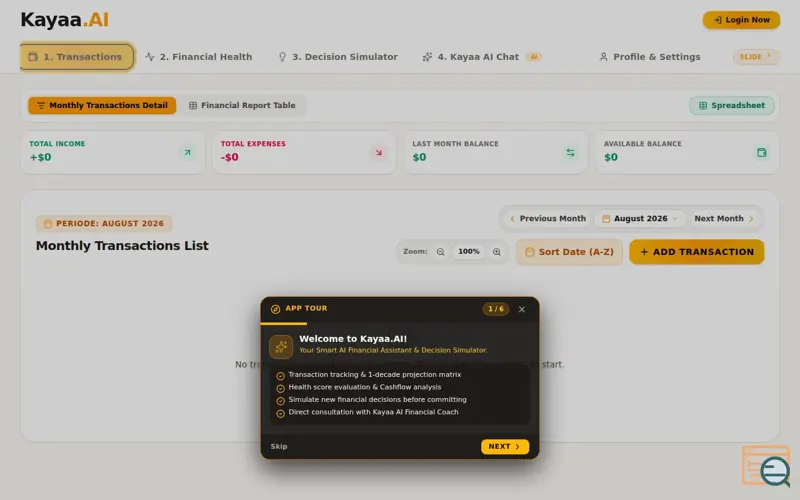Click the calendar icon in August 2026 selector
Screen dimensions: 800x500
(606, 219)
